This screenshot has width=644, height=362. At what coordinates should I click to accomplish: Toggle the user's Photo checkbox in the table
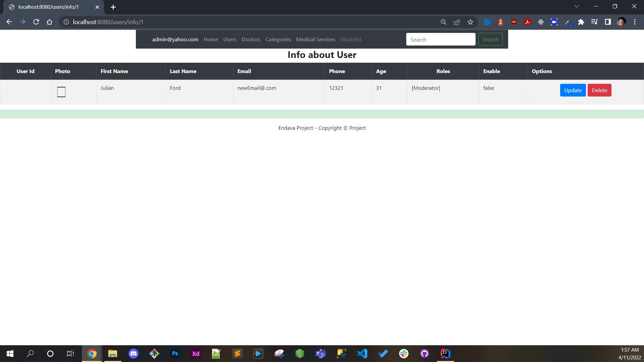[x=61, y=92]
